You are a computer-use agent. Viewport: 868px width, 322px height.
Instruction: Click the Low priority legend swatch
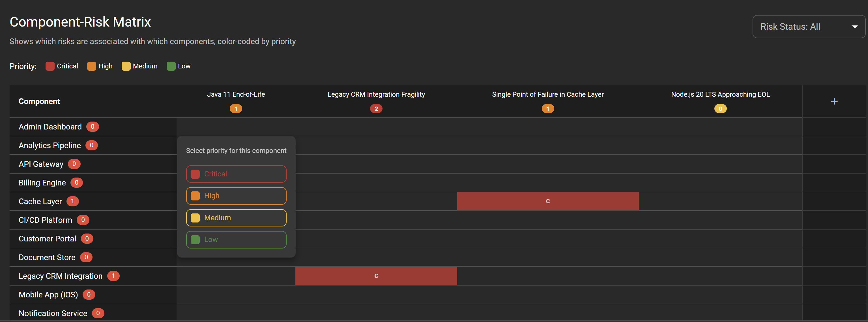[x=171, y=66]
